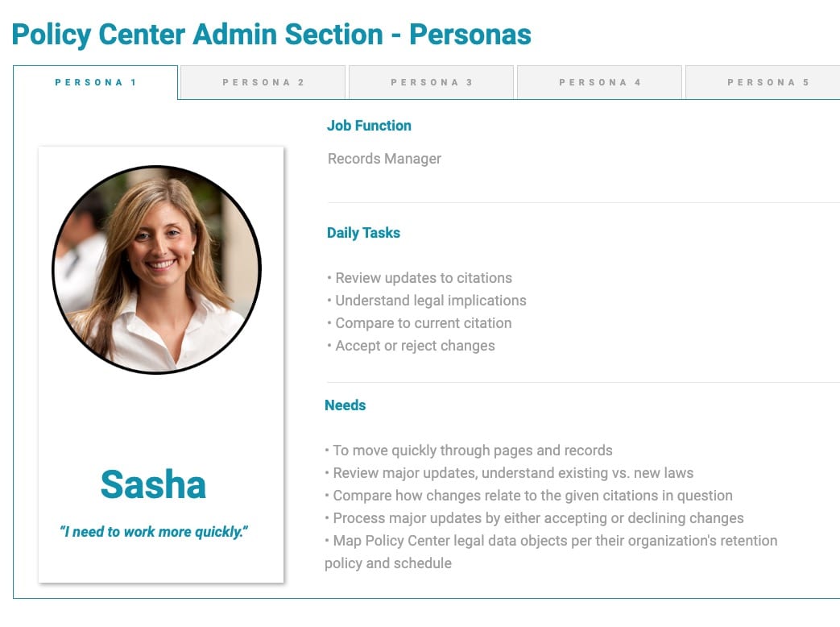
Task: Click "Map Policy Center legal data objects" item
Action: click(551, 551)
